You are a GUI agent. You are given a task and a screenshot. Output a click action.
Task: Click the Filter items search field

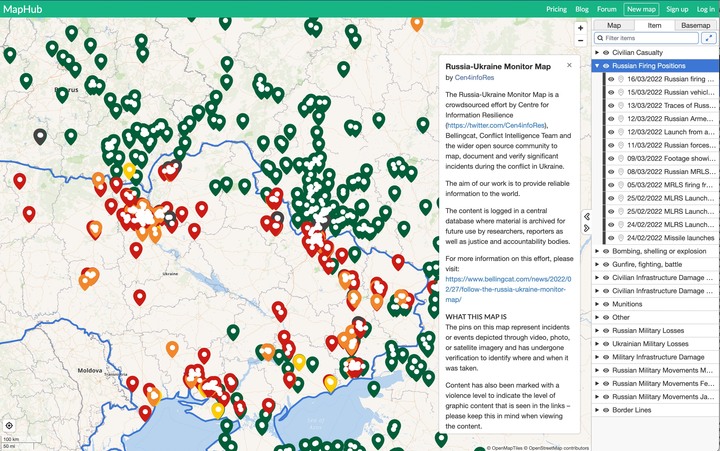[x=647, y=38]
